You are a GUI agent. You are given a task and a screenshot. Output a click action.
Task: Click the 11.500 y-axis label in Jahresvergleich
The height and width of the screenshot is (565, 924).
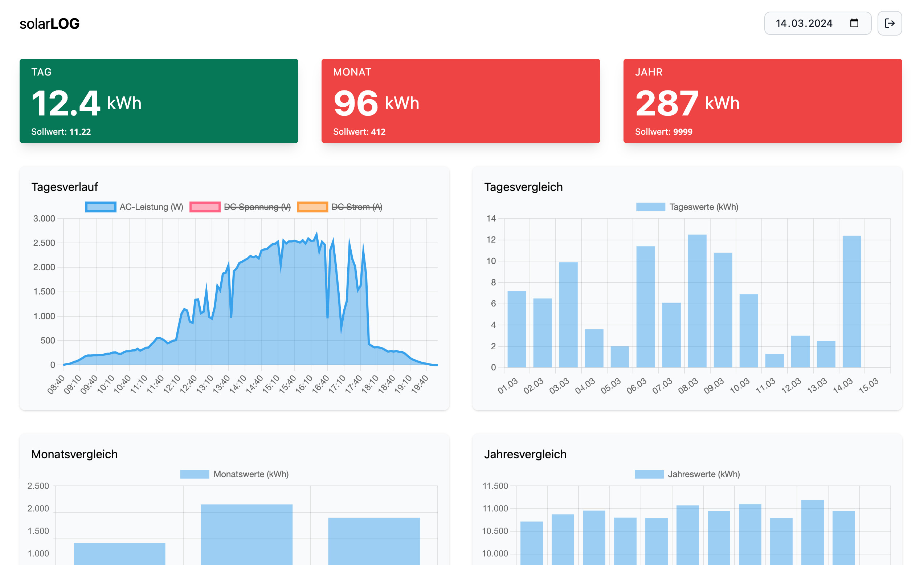(x=495, y=486)
